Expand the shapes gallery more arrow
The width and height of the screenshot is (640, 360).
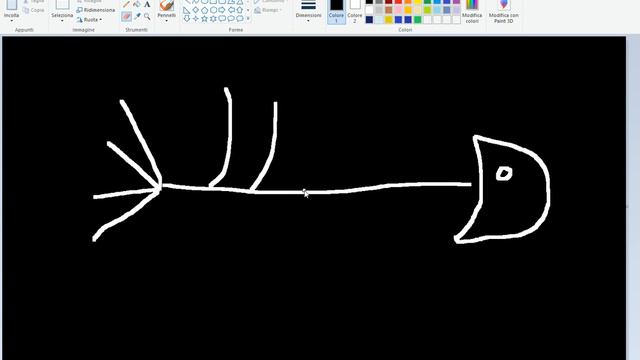coord(248,18)
